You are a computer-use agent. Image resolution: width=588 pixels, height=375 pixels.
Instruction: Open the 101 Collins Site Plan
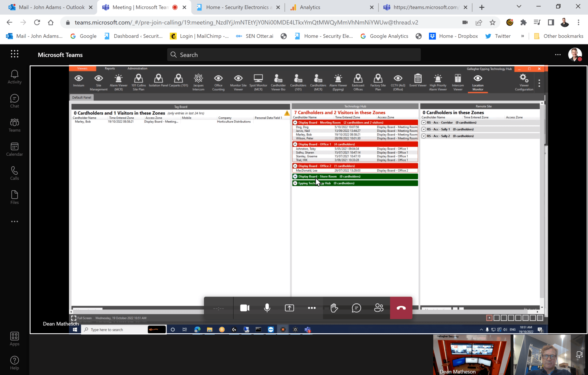tap(138, 82)
